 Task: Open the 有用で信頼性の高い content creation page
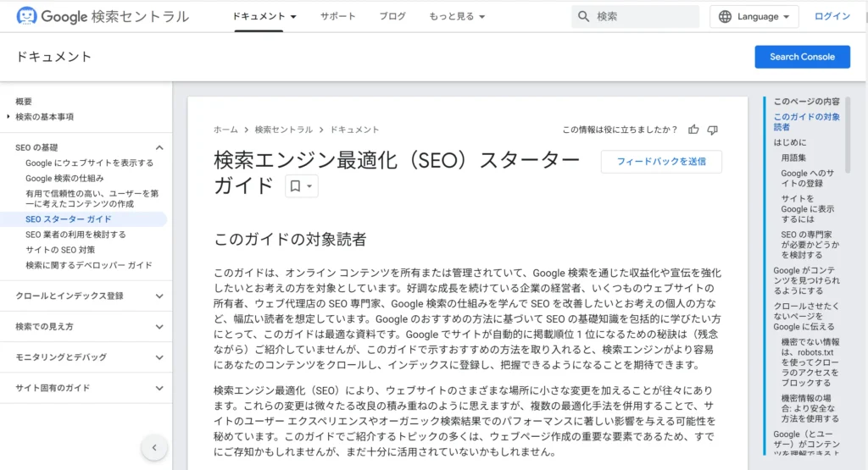coord(92,198)
